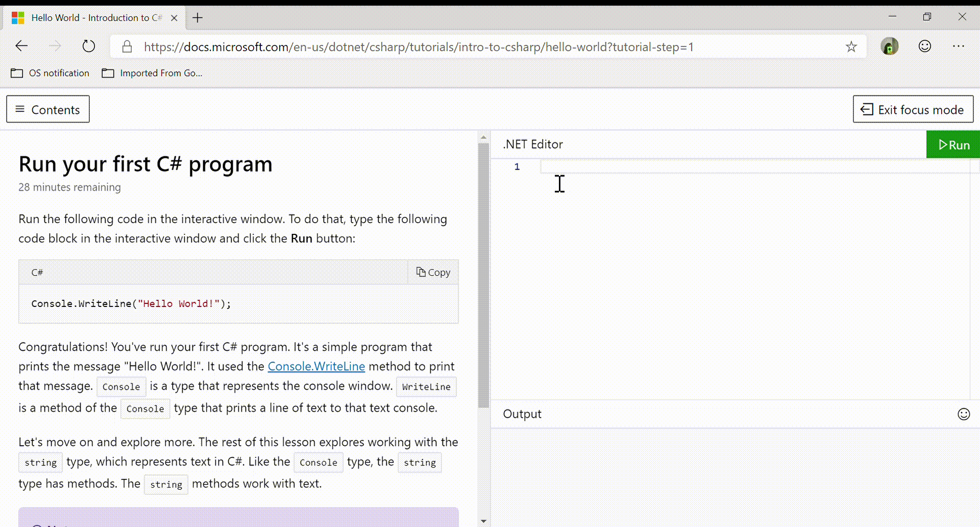The image size is (980, 527).
Task: Click the C# language label of code block
Action: coord(37,272)
